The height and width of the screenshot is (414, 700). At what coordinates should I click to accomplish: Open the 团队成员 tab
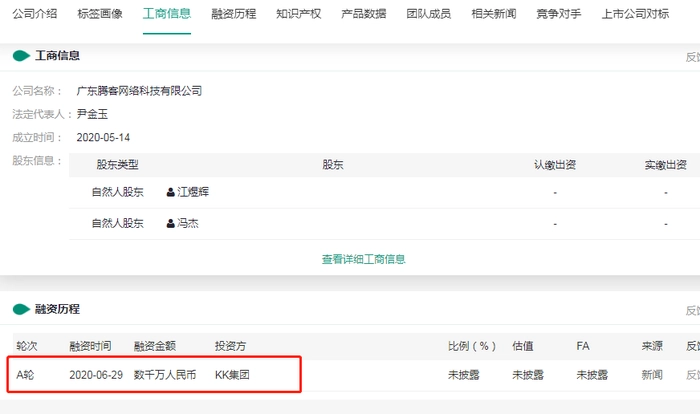[x=429, y=14]
